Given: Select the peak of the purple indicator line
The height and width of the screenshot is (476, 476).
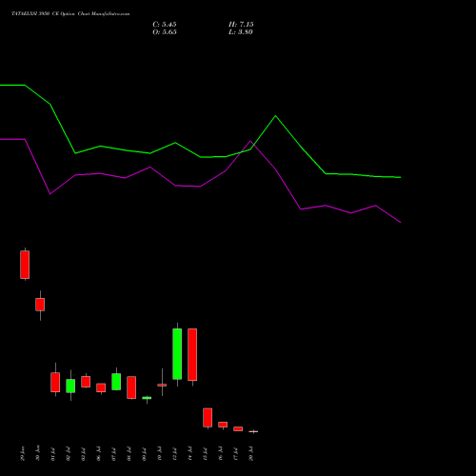Looking at the screenshot, I should coord(250,141).
